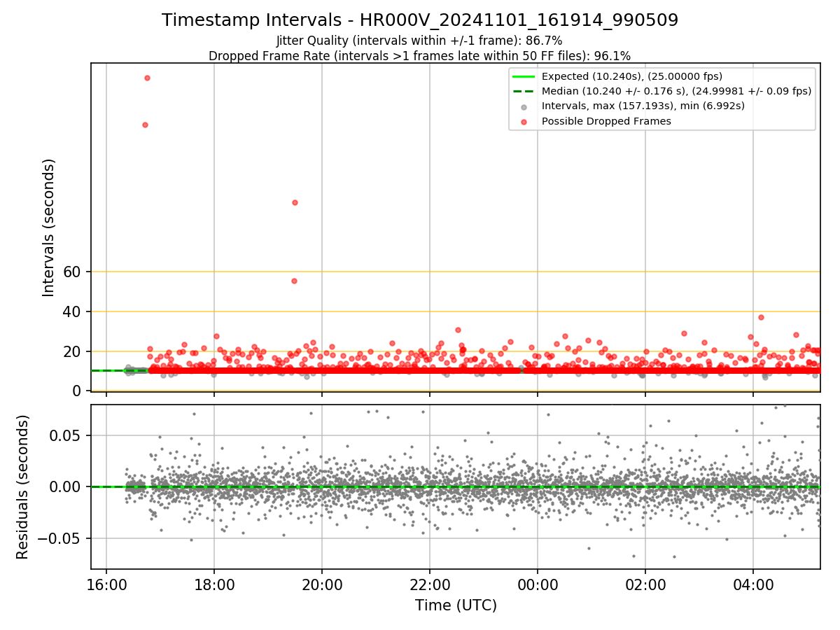
Task: Click the highest red outlier point near 19:30
Action: tap(295, 202)
